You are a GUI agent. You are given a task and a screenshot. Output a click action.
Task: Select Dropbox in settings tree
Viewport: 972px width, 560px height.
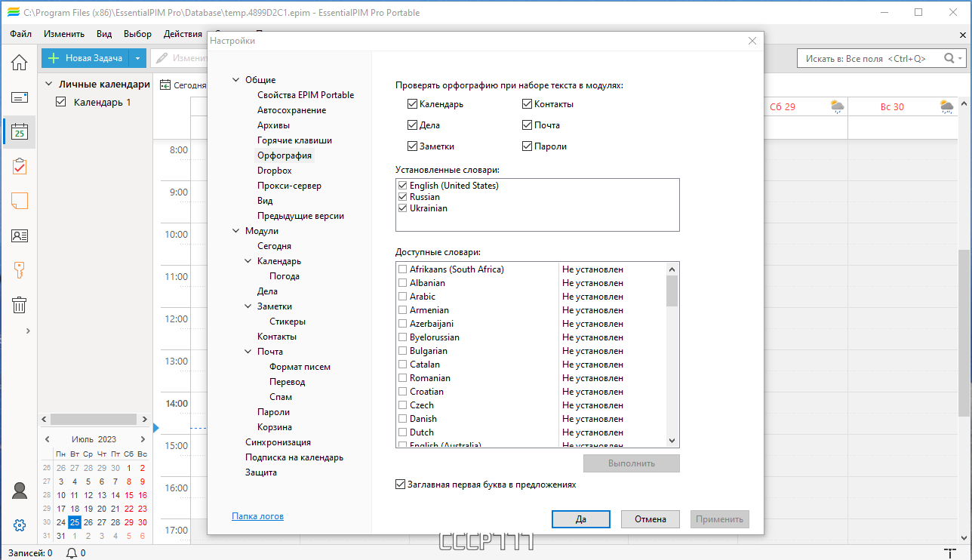click(274, 171)
